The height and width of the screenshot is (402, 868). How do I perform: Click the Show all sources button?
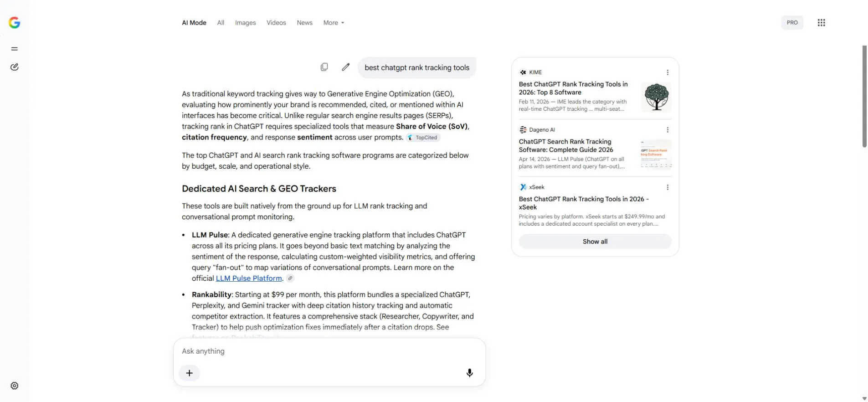point(595,242)
